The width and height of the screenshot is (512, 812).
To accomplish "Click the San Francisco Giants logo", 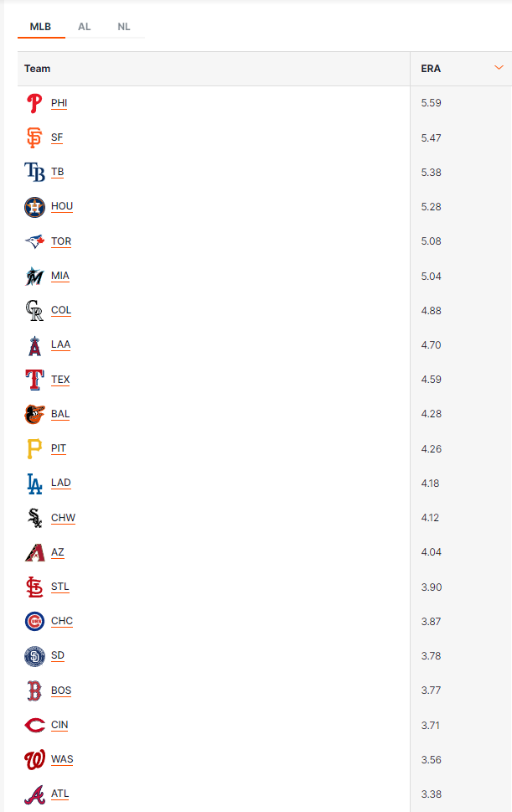I will pos(34,137).
